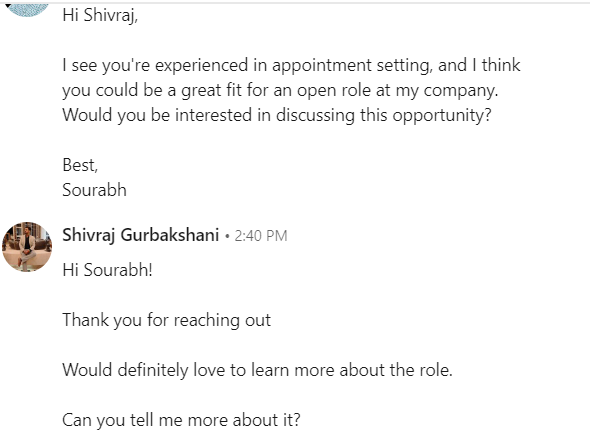
Task: Click the 2:40 PM message timestamp
Action: pyautogui.click(x=261, y=236)
